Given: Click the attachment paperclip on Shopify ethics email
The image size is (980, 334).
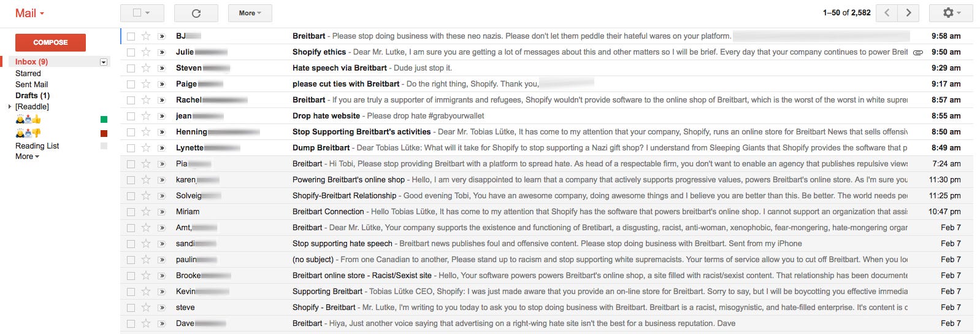Looking at the screenshot, I should (918, 53).
